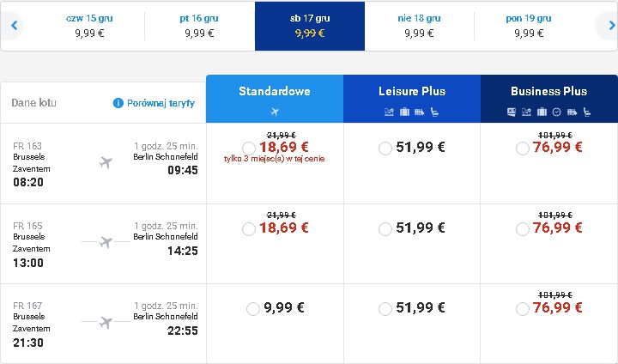Click the info icon beside Porównaj taryfy
This screenshot has height=364, width=618.
(118, 103)
